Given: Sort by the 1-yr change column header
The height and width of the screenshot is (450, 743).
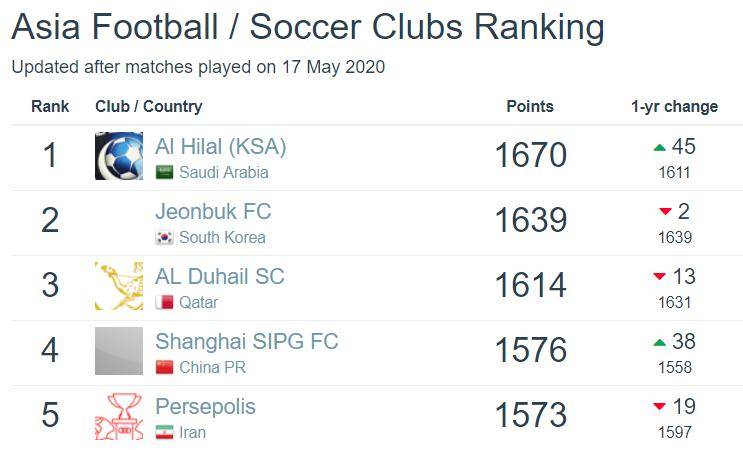Looking at the screenshot, I should [x=674, y=107].
